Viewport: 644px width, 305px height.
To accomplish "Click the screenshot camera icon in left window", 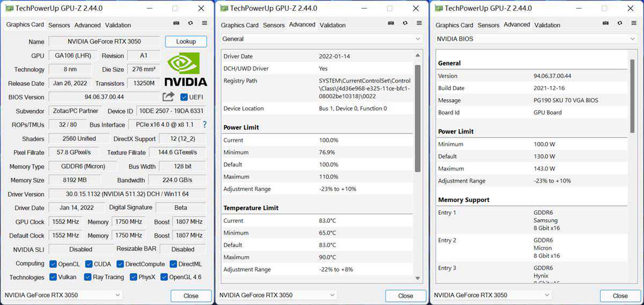I will pyautogui.click(x=176, y=24).
